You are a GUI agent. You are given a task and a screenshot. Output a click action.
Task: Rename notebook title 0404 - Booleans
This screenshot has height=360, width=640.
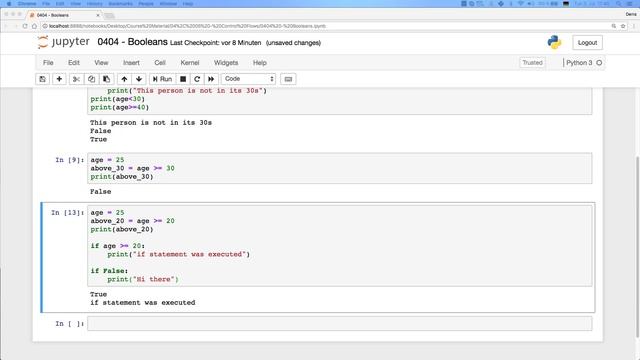tap(132, 42)
